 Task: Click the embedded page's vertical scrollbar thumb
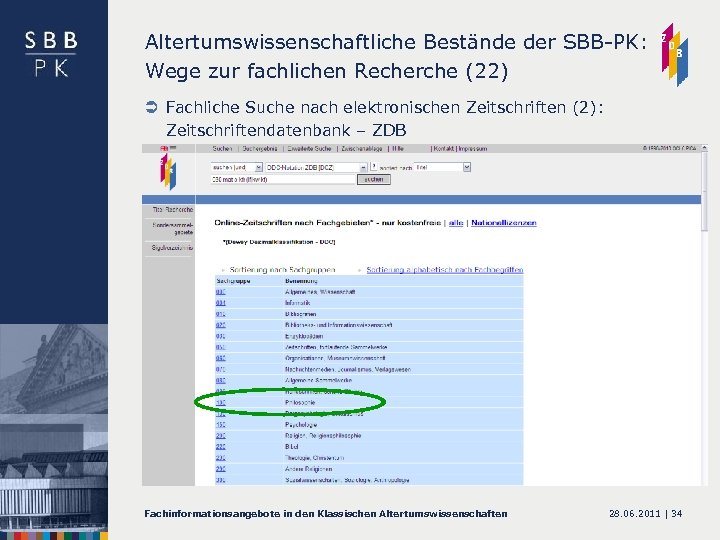(x=705, y=193)
